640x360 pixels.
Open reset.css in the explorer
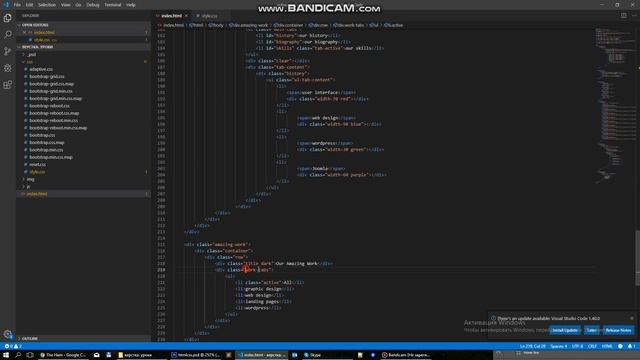coord(37,164)
